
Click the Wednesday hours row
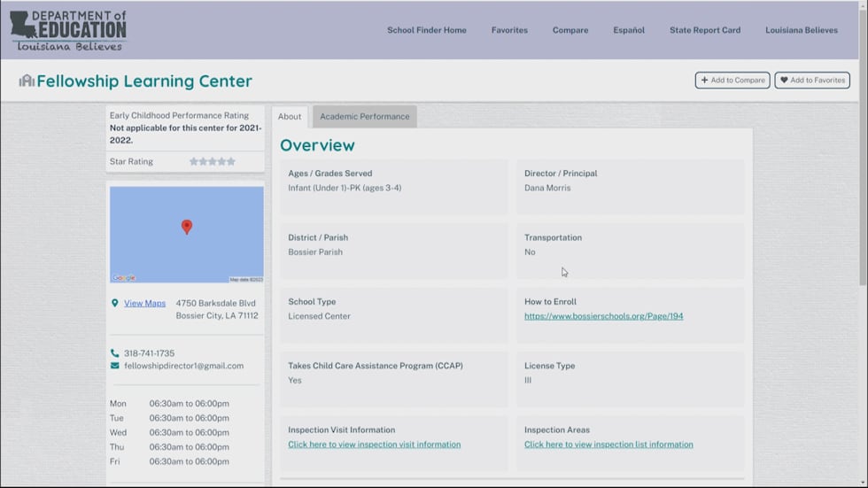click(x=169, y=432)
